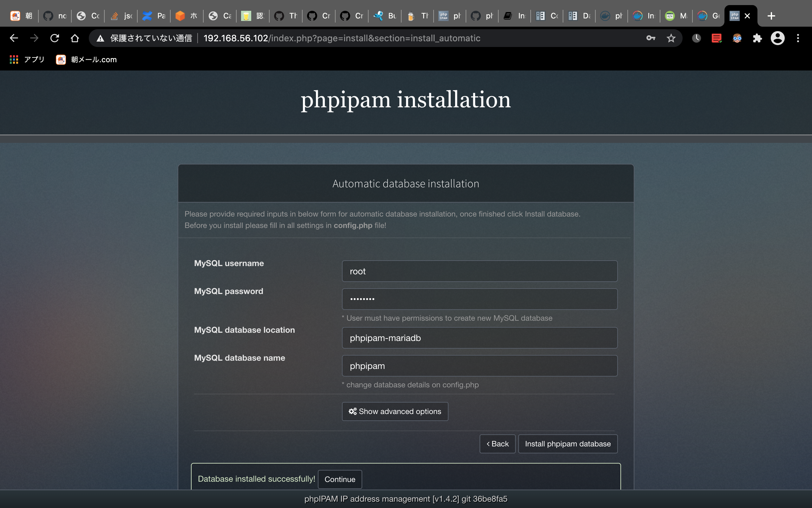Open the 朝メール.com bookmark
Image resolution: width=812 pixels, height=508 pixels.
coord(87,59)
